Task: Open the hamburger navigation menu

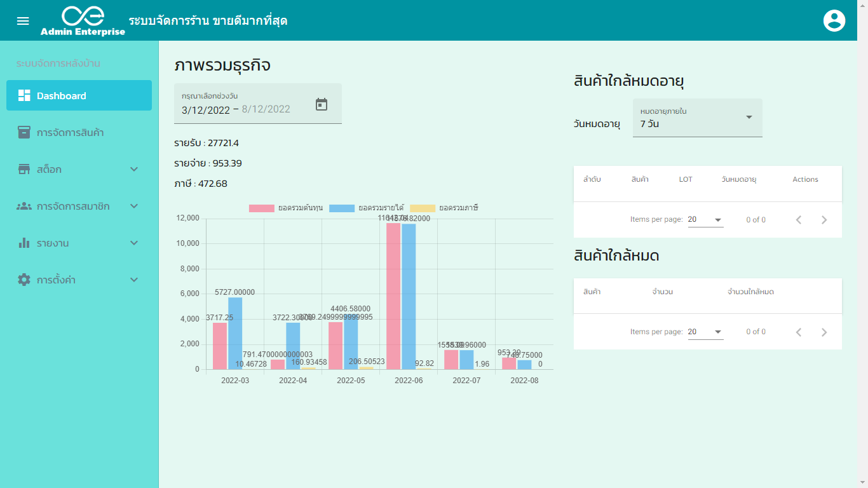Action: [x=23, y=20]
